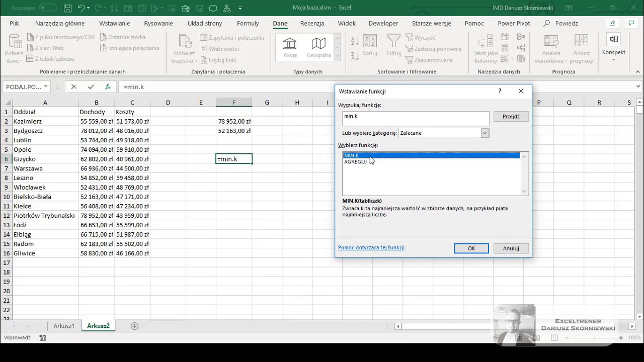Viewport: 644px width, 362px height.
Task: Select the column F header
Action: pyautogui.click(x=234, y=103)
